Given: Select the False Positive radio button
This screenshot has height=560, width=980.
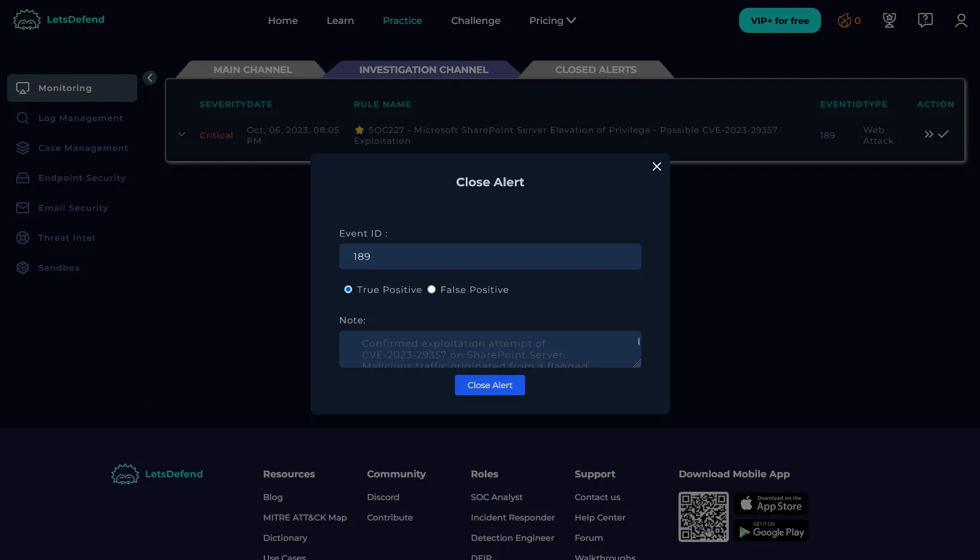Looking at the screenshot, I should point(432,289).
